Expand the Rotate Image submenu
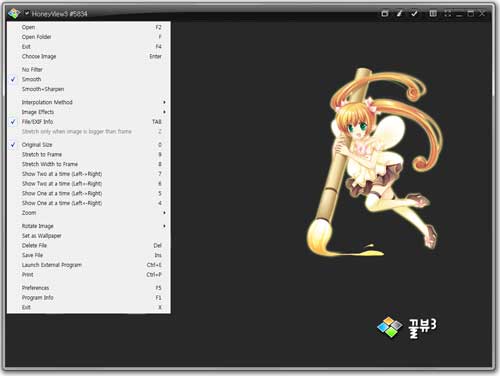The width and height of the screenshot is (500, 376). (x=89, y=226)
